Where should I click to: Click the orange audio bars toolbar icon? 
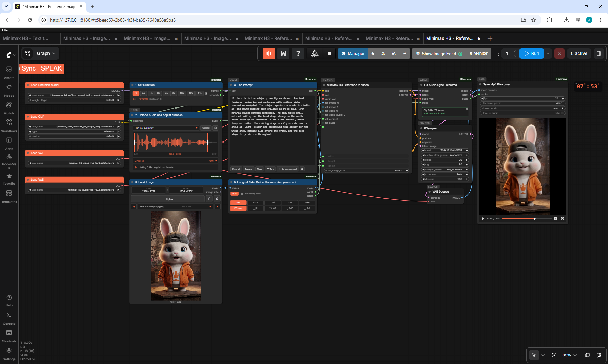click(x=269, y=53)
